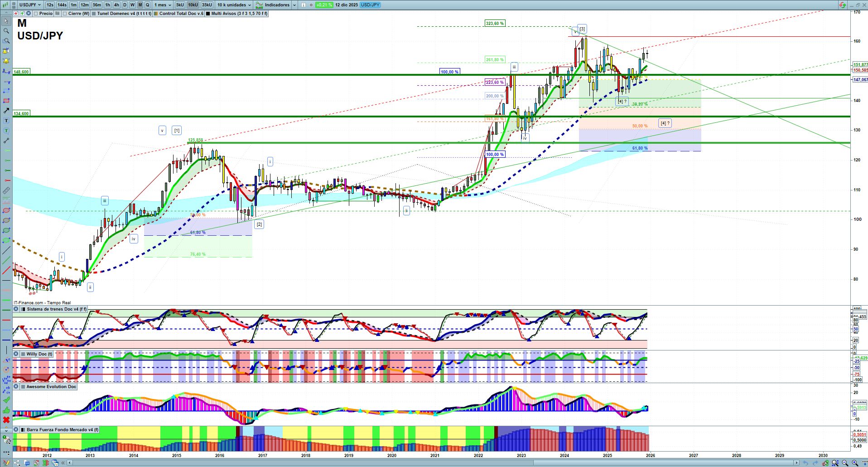Open the '1 mes' timeframe dropdown

coord(163,5)
